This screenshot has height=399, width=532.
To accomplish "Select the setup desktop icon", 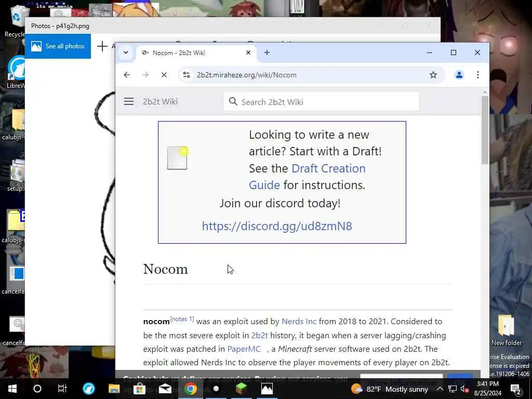I will tap(16, 176).
